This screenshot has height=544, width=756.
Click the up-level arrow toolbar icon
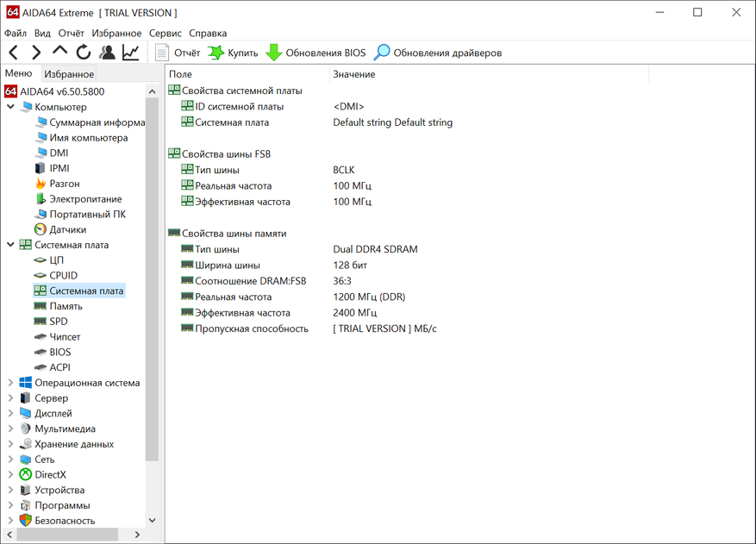pyautogui.click(x=59, y=51)
